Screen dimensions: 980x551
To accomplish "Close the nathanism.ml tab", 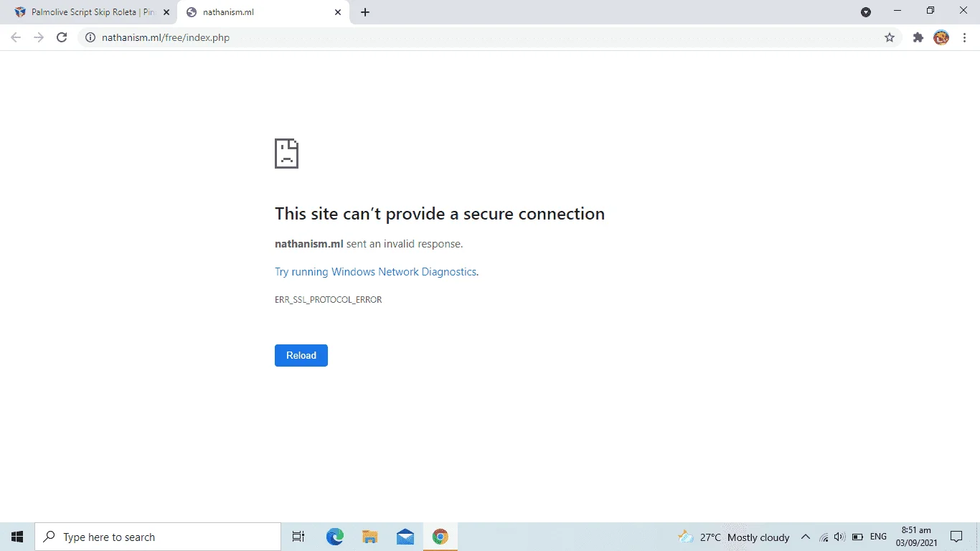I will tap(338, 12).
